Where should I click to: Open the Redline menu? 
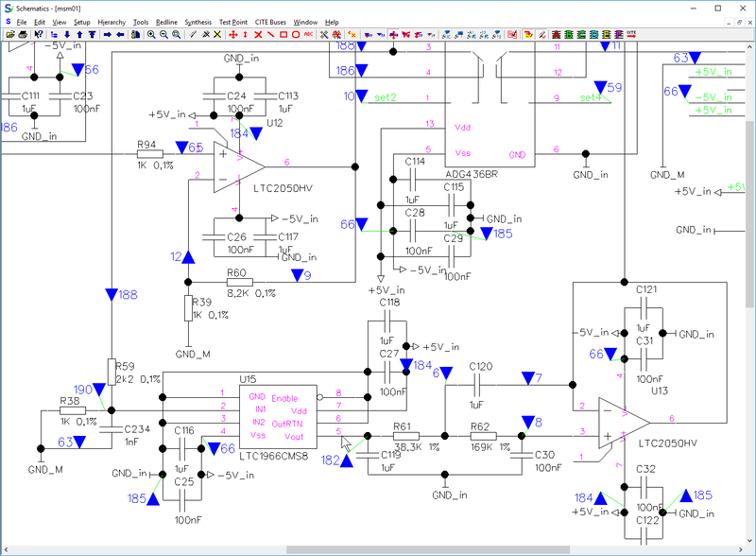167,22
